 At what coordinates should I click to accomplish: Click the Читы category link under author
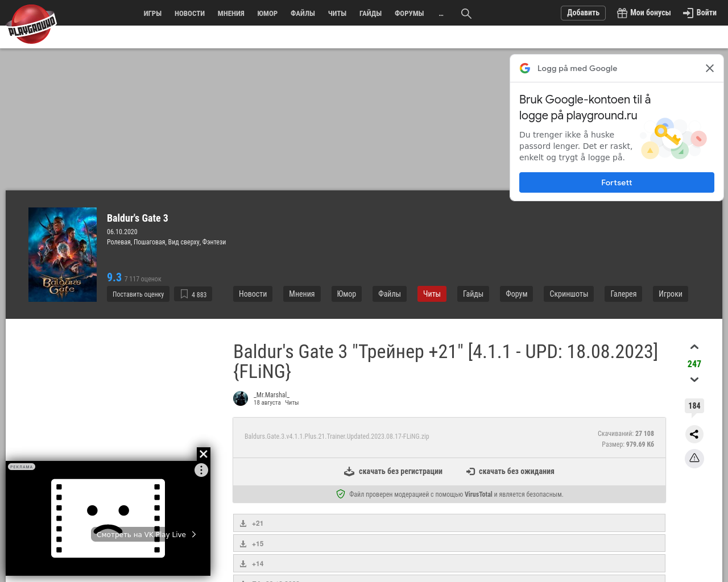tap(292, 402)
